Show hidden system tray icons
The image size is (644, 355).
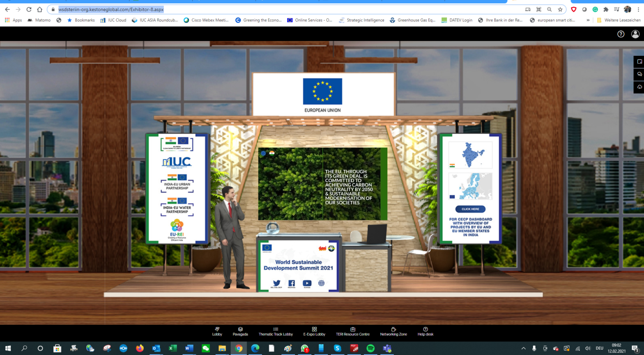click(x=523, y=348)
